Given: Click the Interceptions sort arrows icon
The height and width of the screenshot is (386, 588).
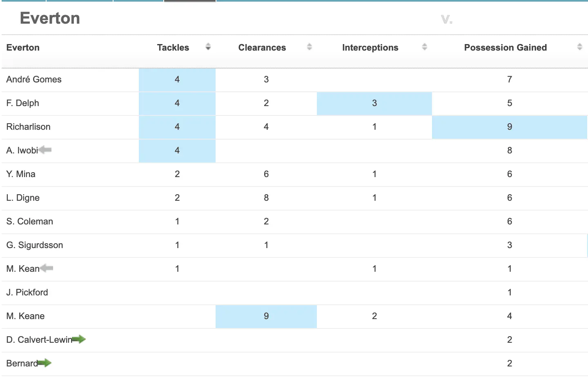Looking at the screenshot, I should 424,47.
